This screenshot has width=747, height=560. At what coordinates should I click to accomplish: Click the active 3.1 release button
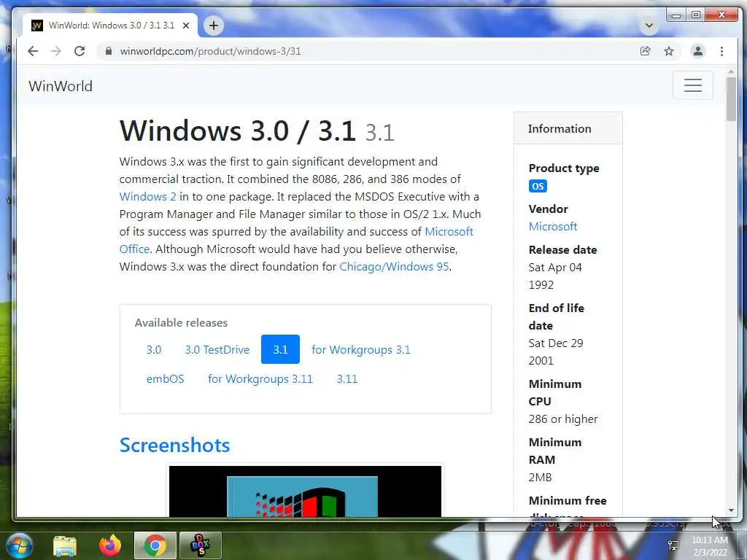(280, 349)
